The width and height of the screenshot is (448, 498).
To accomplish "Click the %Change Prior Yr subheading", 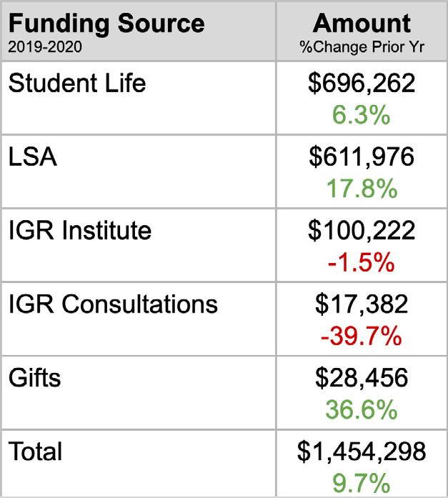I will coord(362,47).
